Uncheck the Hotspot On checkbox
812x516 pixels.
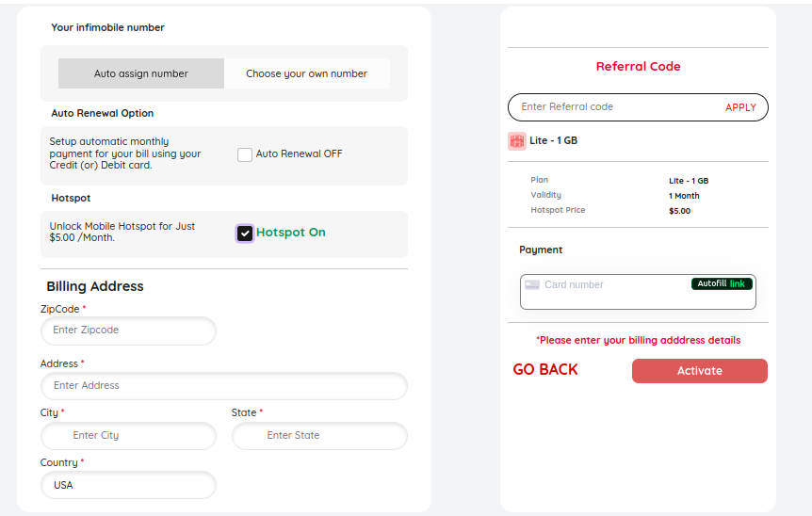tap(244, 234)
